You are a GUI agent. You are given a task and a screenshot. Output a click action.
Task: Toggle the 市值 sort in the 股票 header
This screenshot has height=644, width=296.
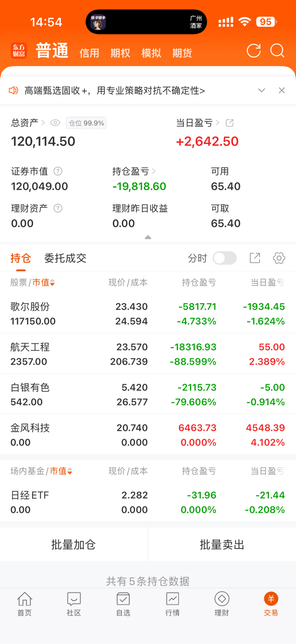click(44, 282)
